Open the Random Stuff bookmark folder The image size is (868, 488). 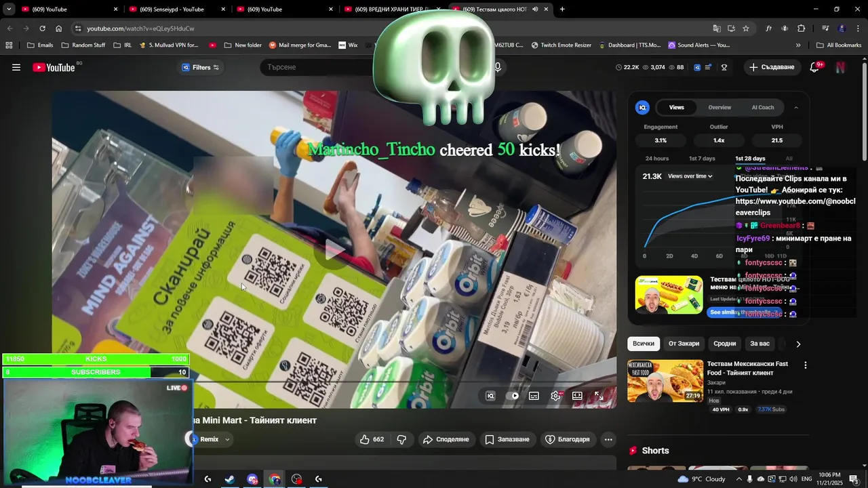[83, 45]
